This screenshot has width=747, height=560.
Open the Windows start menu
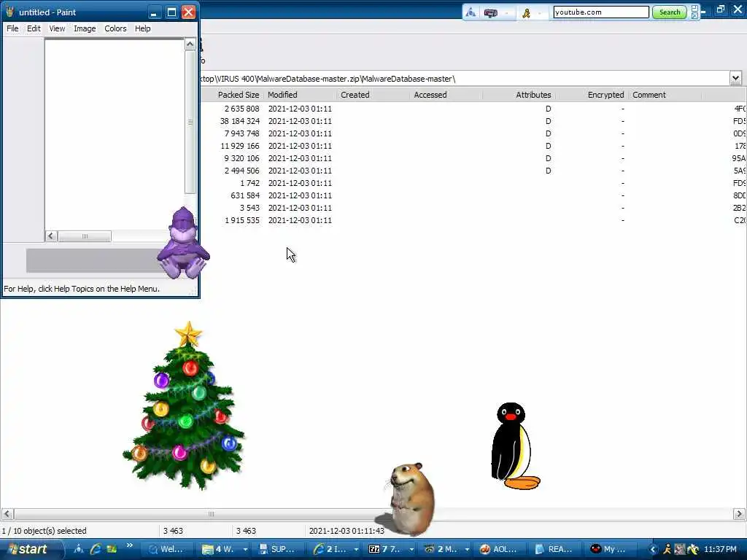[31, 549]
